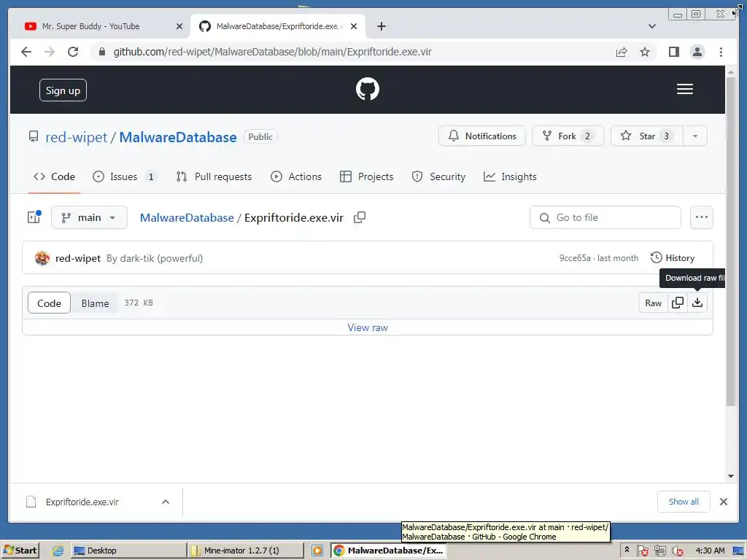Click the Raw button

[x=653, y=303]
